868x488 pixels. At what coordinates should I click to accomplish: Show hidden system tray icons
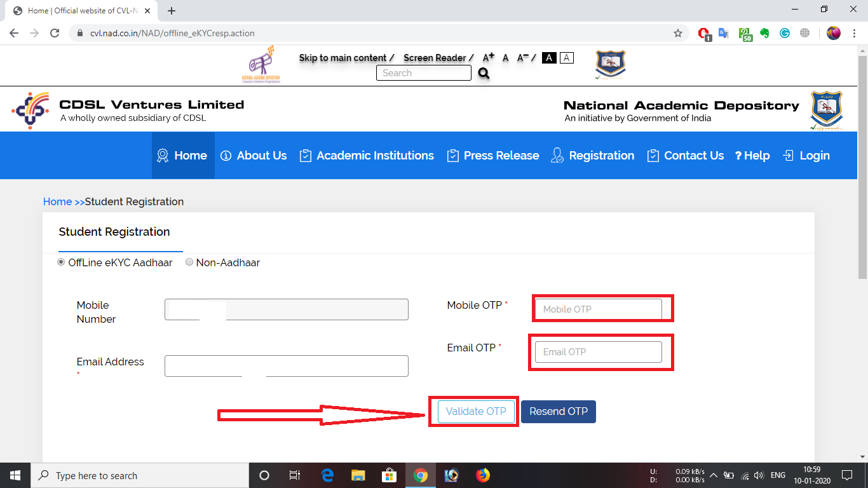point(714,475)
